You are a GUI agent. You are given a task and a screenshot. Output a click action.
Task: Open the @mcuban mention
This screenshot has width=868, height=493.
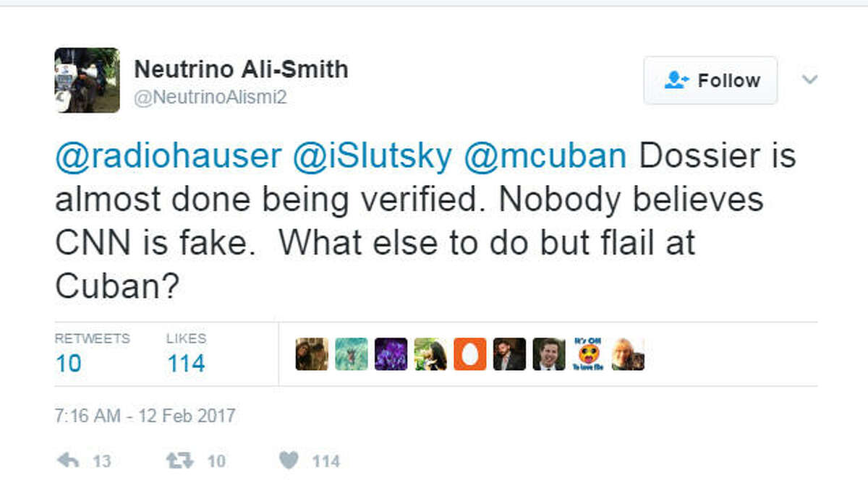coord(545,157)
